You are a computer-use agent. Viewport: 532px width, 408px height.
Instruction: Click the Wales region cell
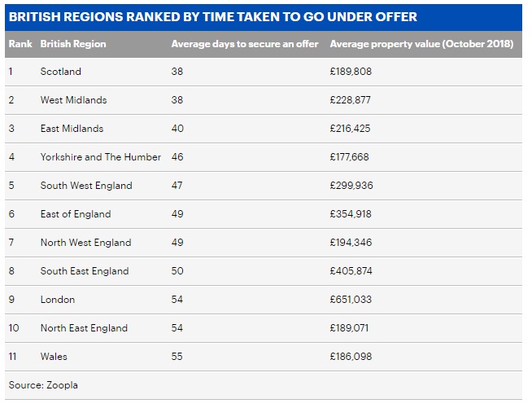click(55, 357)
